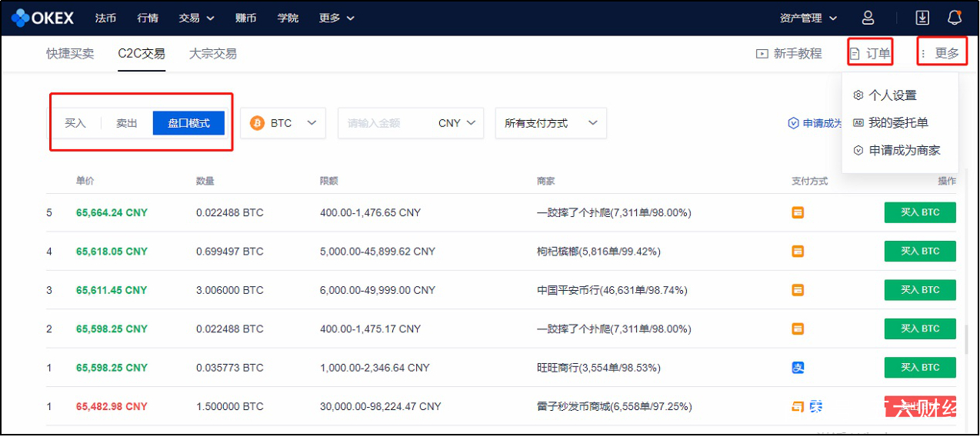The height and width of the screenshot is (437, 980).
Task: Click bank card icon in 65,664.24 CNY row
Action: click(798, 212)
